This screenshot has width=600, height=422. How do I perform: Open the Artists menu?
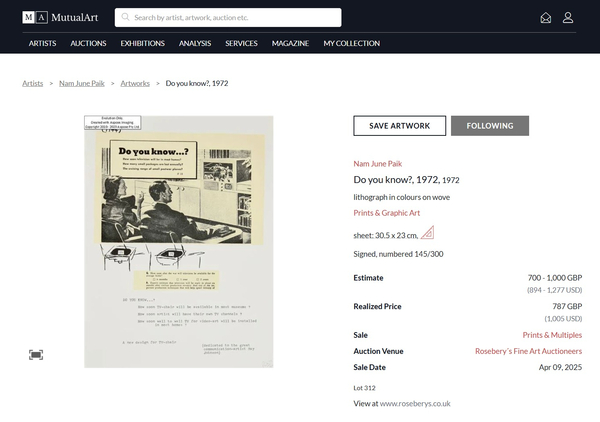click(x=42, y=43)
